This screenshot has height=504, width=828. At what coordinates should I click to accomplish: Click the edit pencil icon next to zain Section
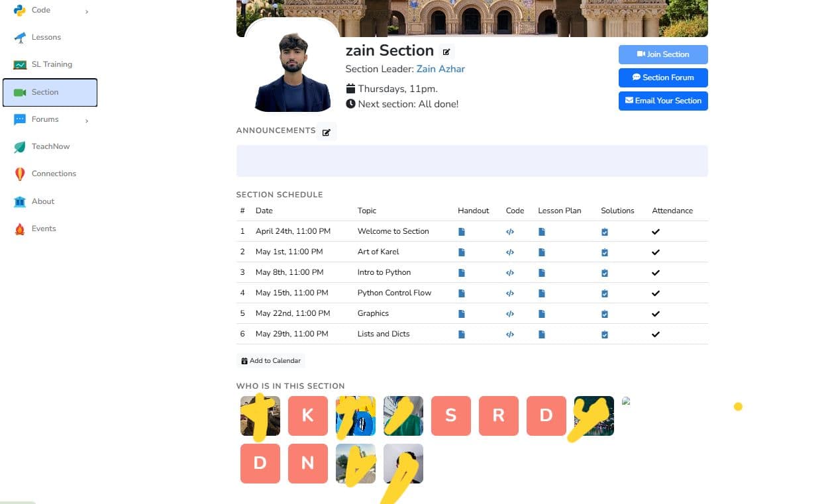click(x=446, y=52)
